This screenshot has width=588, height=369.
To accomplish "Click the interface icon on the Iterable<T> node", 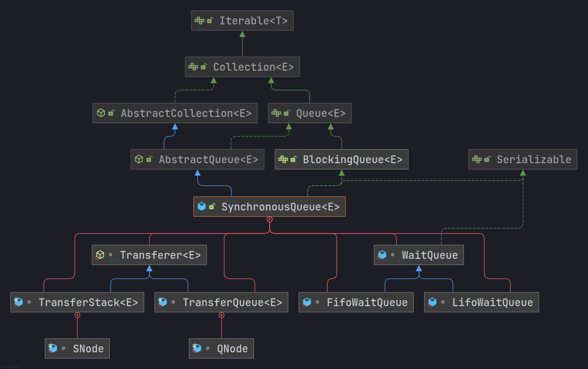I will (199, 21).
